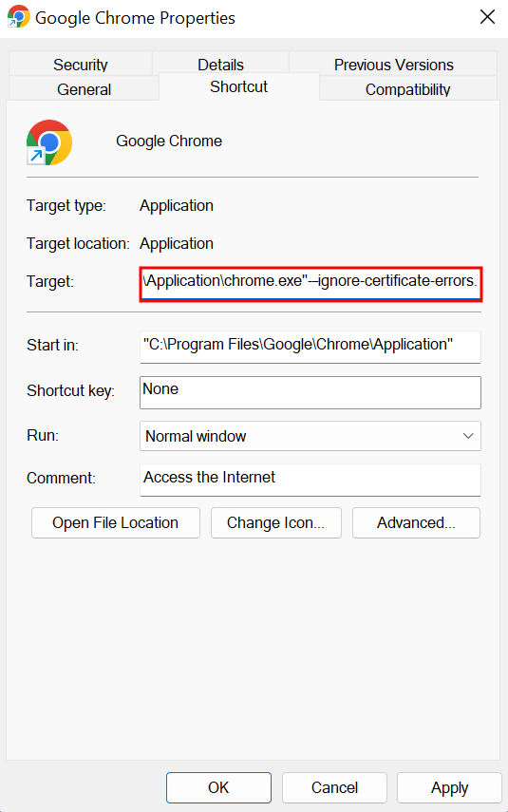Open the Details tab
The image size is (508, 812).
(220, 65)
